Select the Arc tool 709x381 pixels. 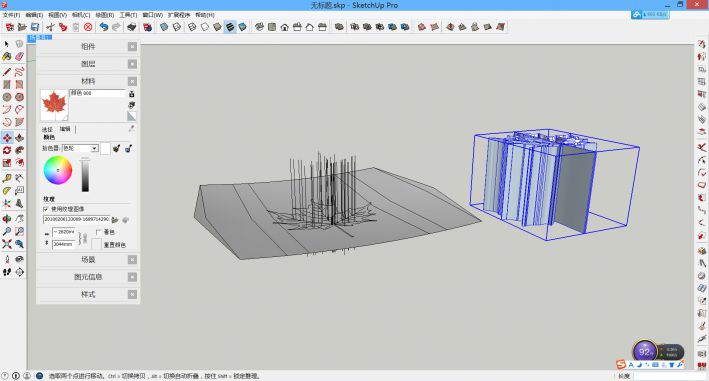pyautogui.click(x=6, y=109)
